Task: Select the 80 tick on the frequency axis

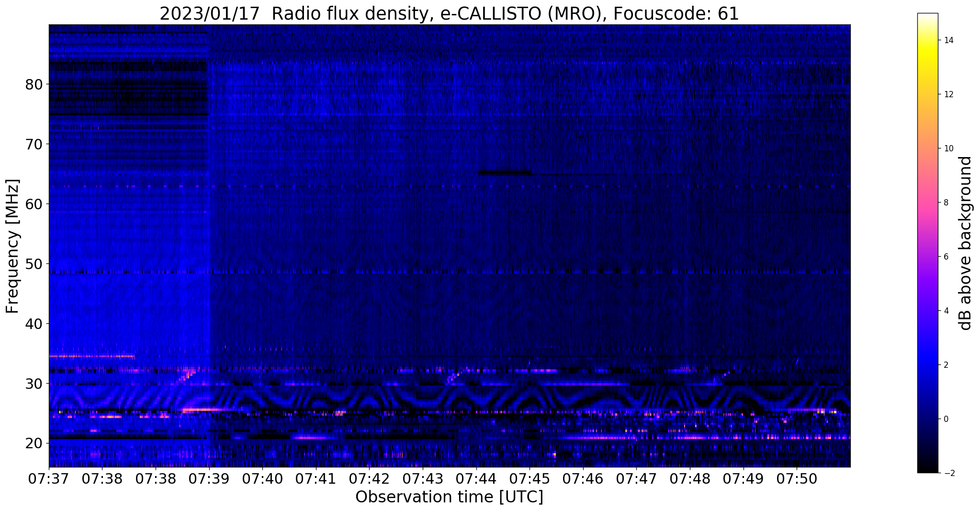Action: [34, 84]
